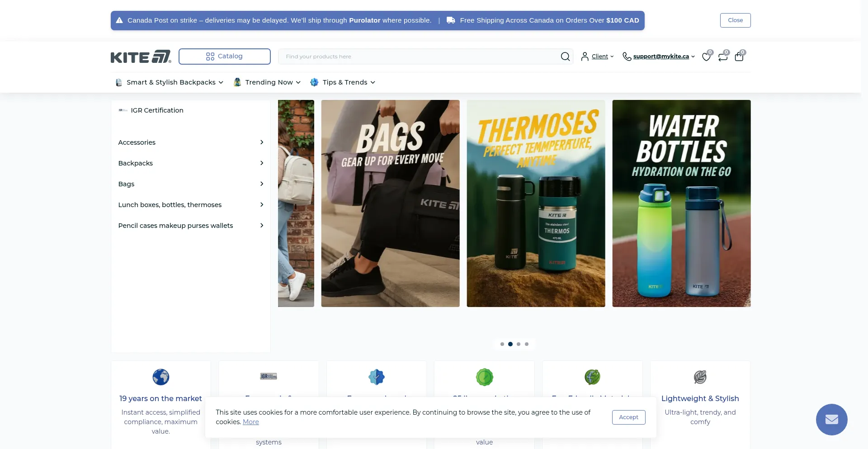Click the eco-friendly globe leaf icon
Image resolution: width=868 pixels, height=449 pixels.
tap(592, 377)
